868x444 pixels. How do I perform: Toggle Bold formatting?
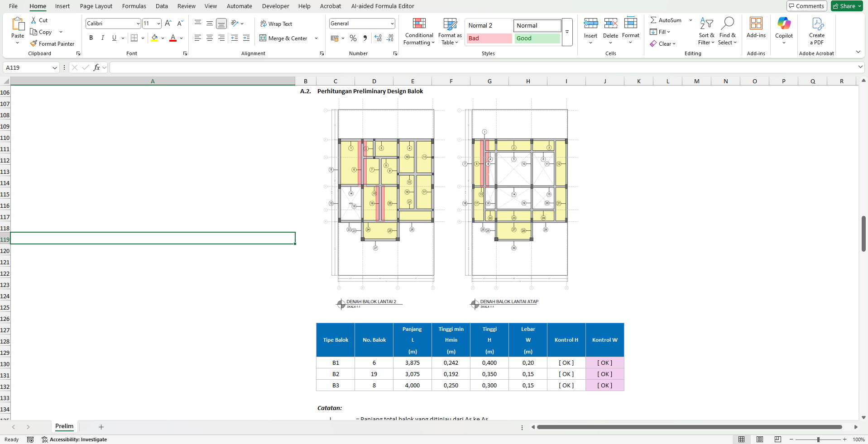[91, 38]
